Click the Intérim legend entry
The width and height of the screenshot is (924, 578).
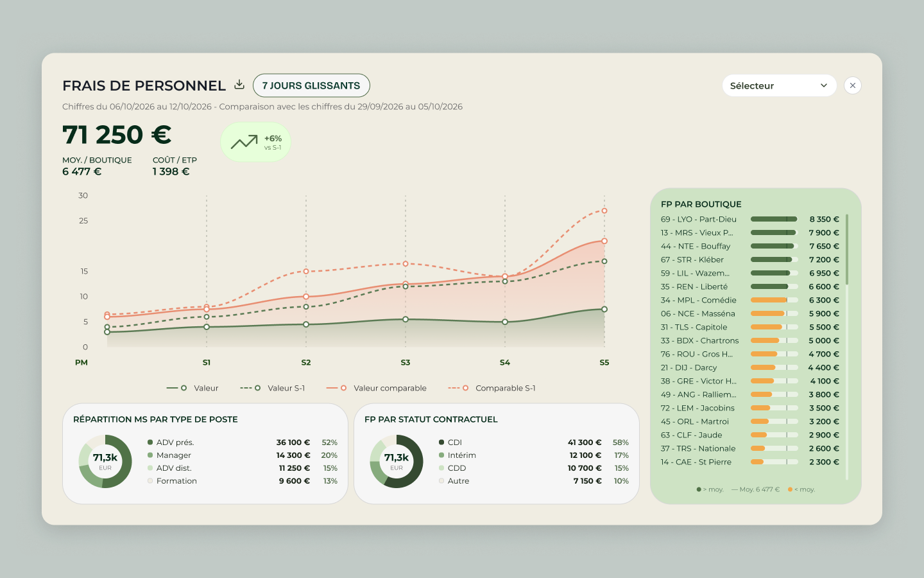[x=534, y=455]
